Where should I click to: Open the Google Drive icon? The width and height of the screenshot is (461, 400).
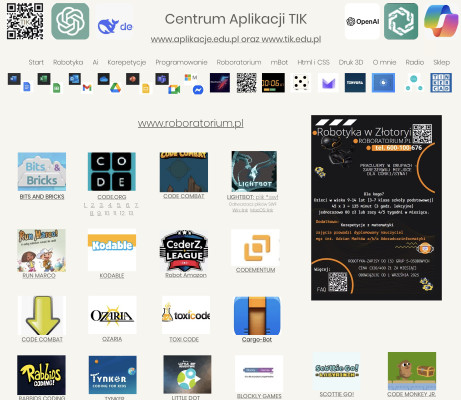tap(116, 88)
